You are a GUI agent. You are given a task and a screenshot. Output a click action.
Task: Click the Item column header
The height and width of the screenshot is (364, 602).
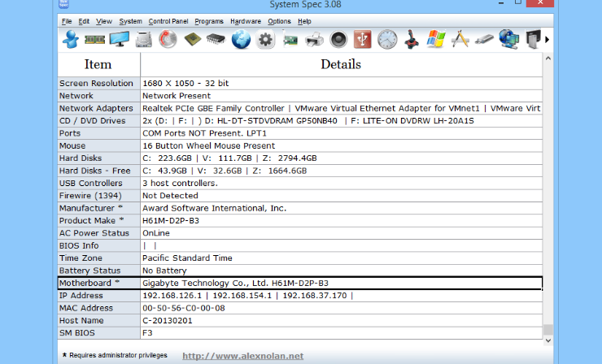coord(98,64)
